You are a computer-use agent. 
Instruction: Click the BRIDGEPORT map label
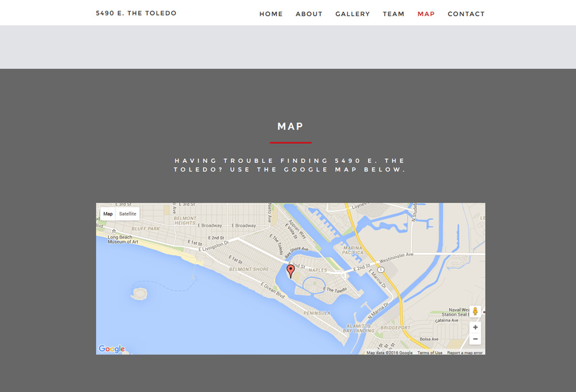pos(395,328)
